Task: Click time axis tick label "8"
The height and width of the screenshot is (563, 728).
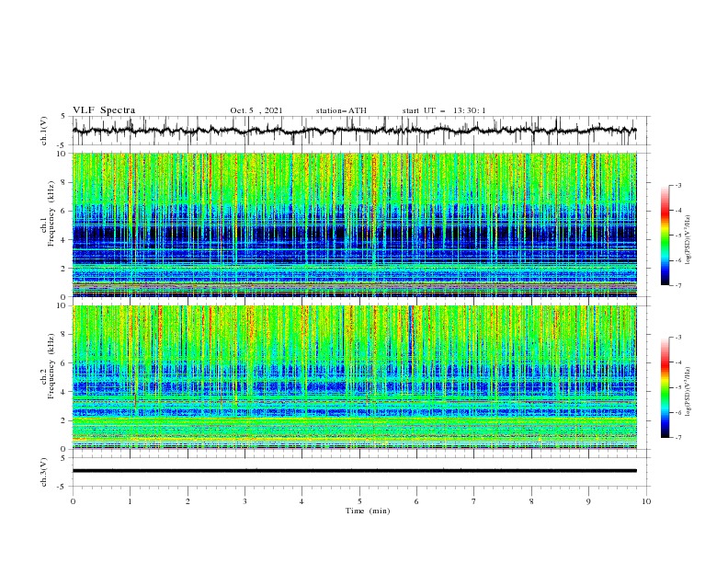Action: coord(531,501)
